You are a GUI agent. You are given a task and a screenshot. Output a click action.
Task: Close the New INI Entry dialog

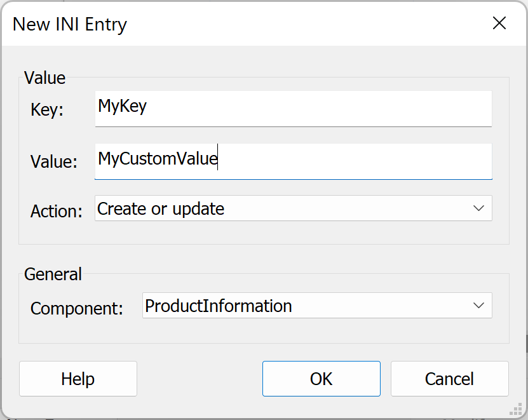click(499, 24)
